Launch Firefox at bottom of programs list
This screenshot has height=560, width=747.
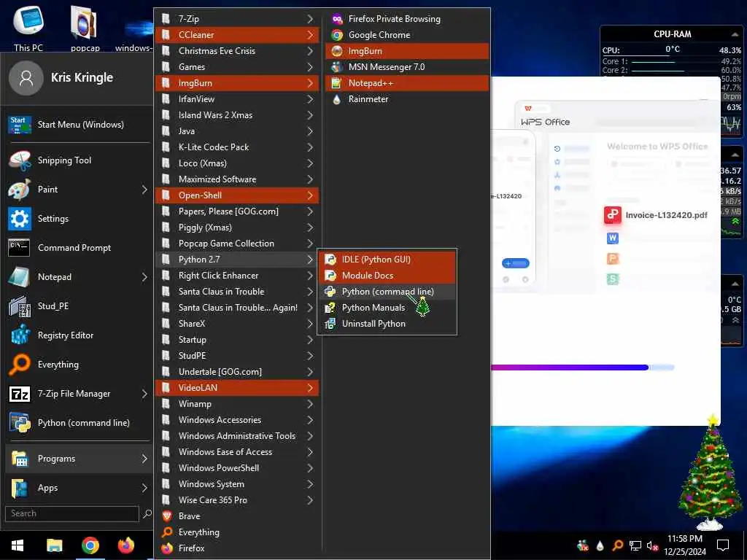point(237,548)
